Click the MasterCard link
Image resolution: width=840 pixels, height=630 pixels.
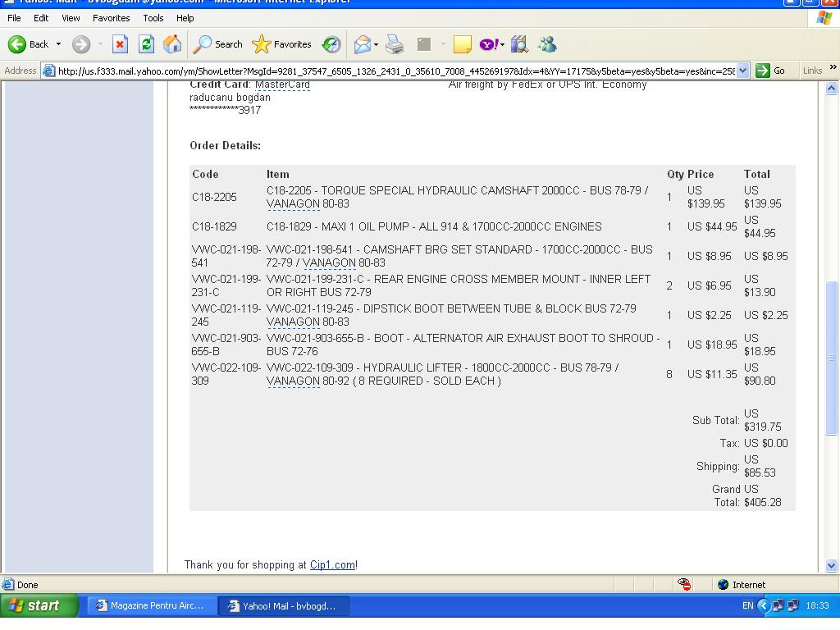point(282,84)
